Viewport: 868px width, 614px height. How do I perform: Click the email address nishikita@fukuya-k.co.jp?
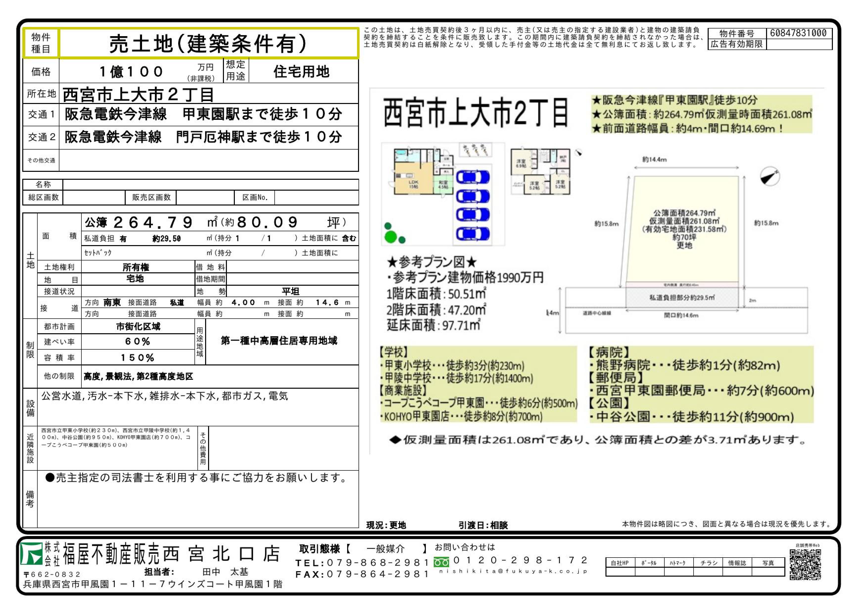(x=513, y=571)
